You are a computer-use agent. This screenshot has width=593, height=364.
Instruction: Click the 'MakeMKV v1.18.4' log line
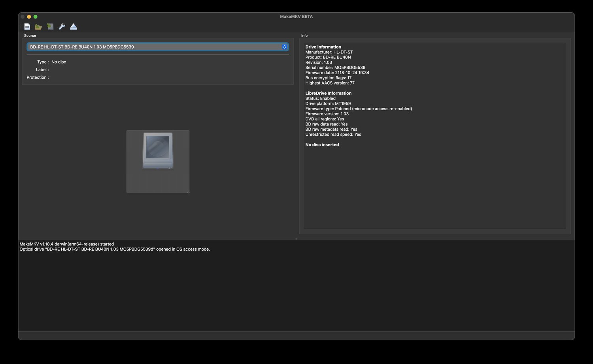click(x=66, y=244)
